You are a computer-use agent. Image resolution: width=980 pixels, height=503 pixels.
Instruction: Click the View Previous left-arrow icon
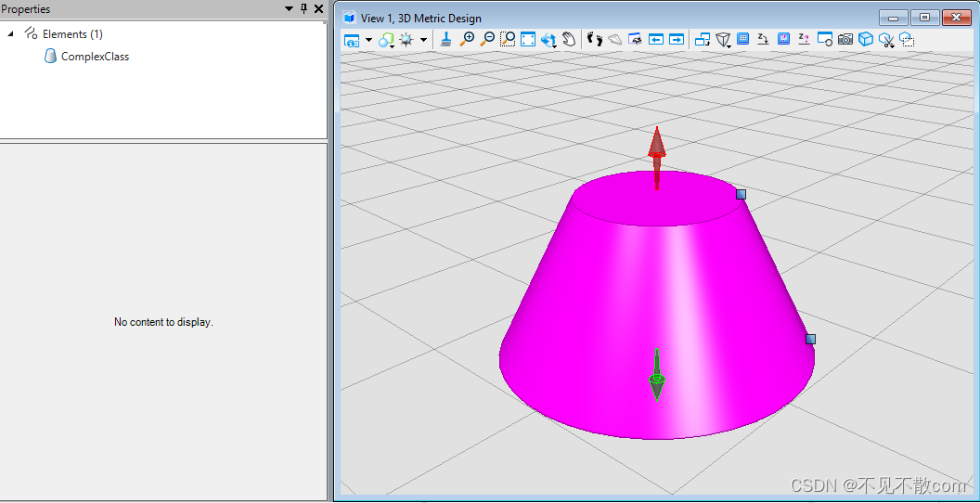pos(655,40)
